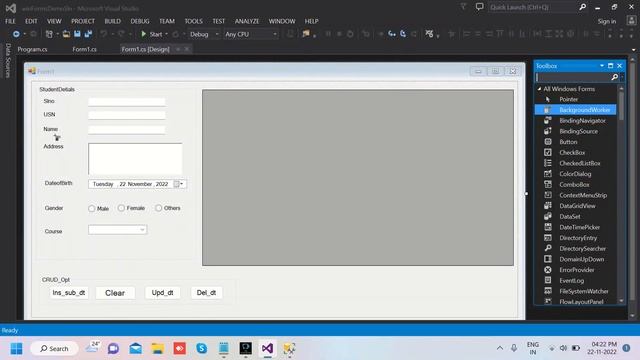This screenshot has width=640, height=360.
Task: Switch to the Program.cs tab
Action: point(32,49)
